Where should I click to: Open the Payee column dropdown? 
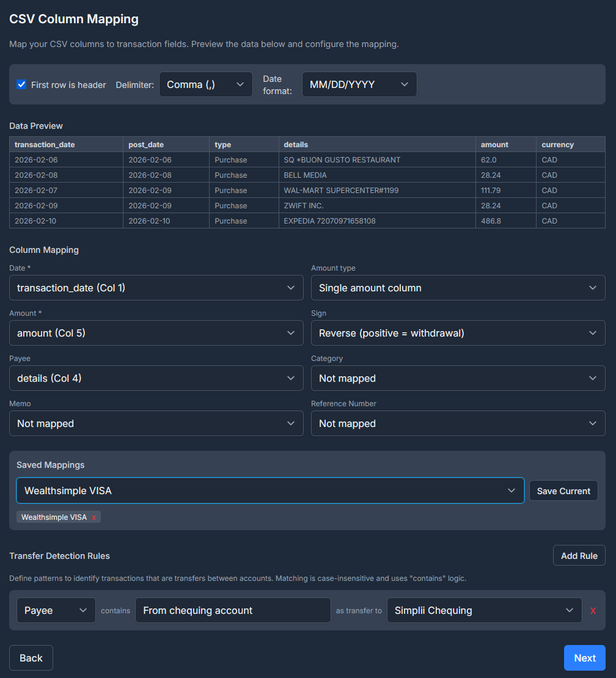pos(156,378)
